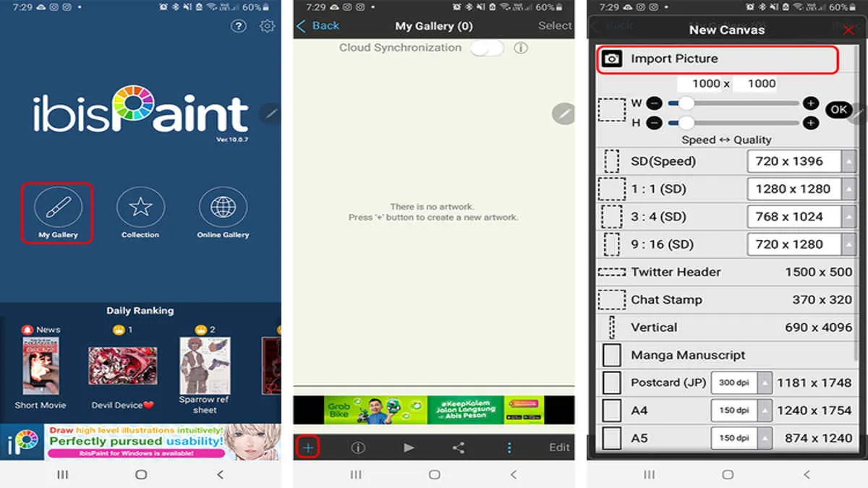Open the Collection star icon
The height and width of the screenshot is (488, 868).
coord(140,213)
